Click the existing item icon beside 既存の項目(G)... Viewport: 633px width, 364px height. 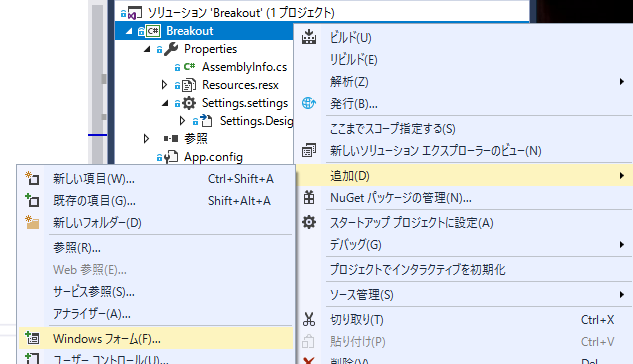point(32,200)
